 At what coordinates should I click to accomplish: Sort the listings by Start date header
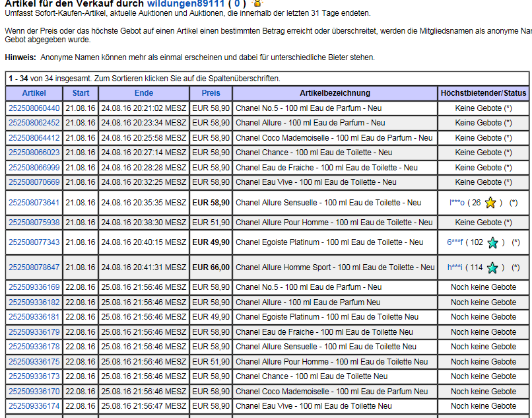tap(81, 93)
